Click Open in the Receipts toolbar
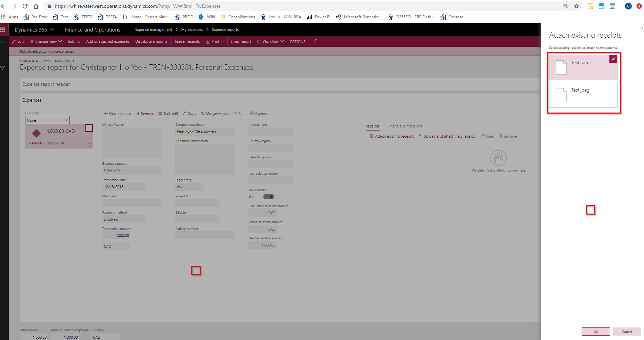 click(487, 136)
